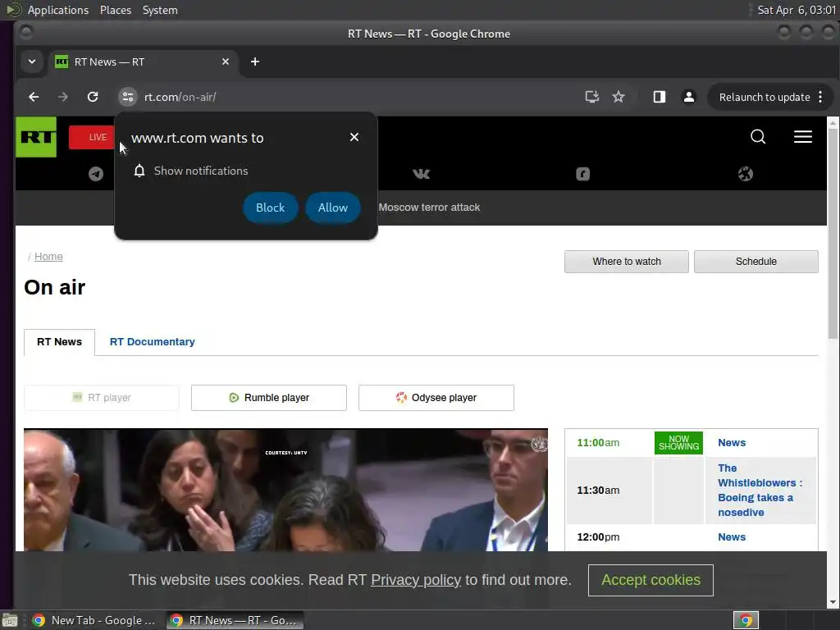Click the page vertical scrollbar
This screenshot has height=630, width=840.
tap(833, 234)
